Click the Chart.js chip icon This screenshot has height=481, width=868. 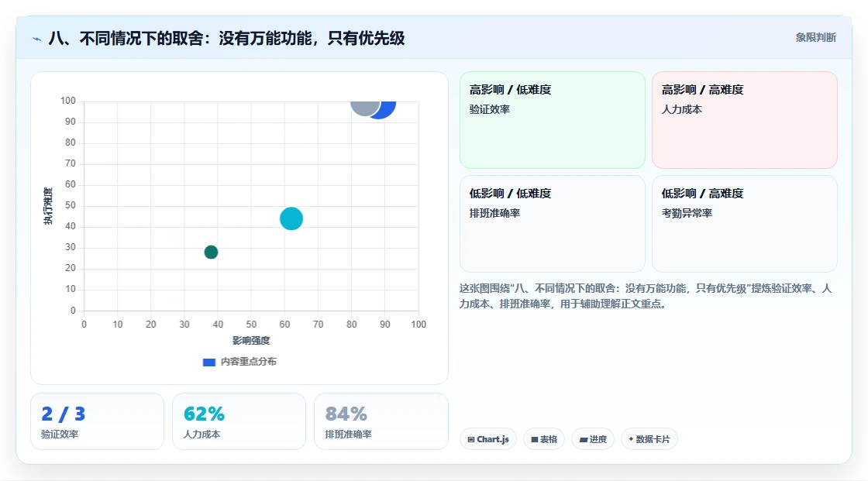471,439
